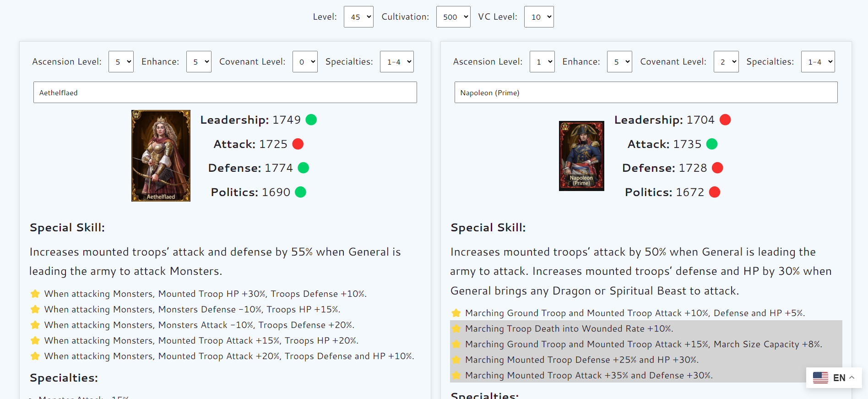Click Napoleon's Defense: 1728 value

pyautogui.click(x=664, y=168)
